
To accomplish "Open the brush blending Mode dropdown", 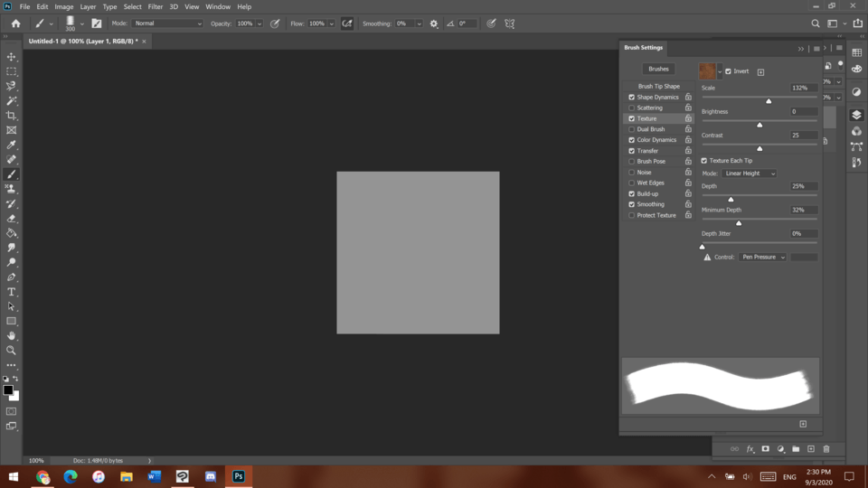I will coord(167,23).
